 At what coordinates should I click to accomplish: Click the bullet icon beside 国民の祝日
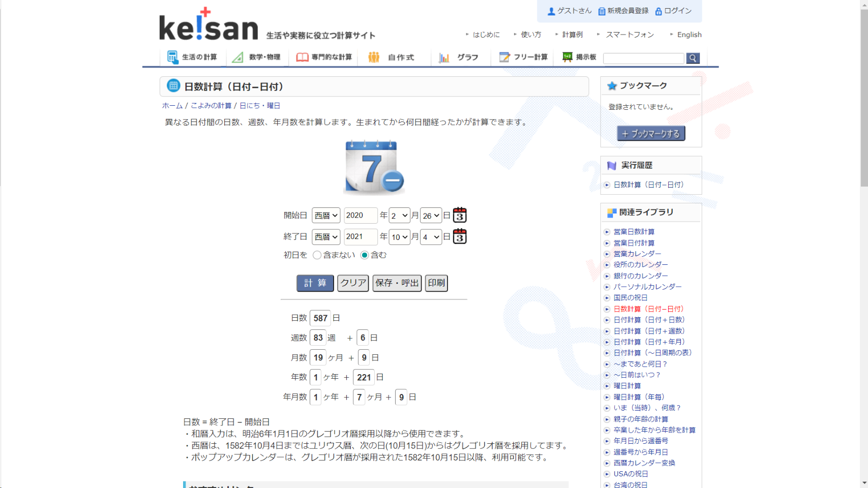(x=607, y=298)
